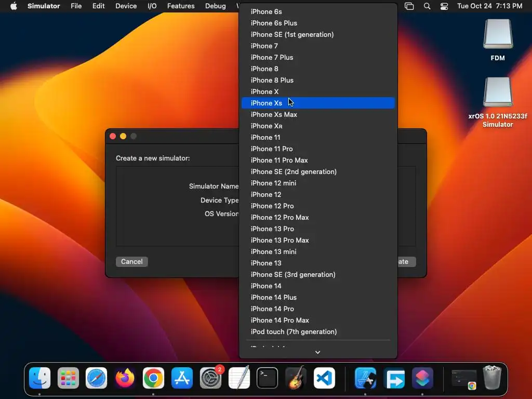This screenshot has width=532, height=399.
Task: Open System Settings with badge in Dock
Action: tap(211, 378)
